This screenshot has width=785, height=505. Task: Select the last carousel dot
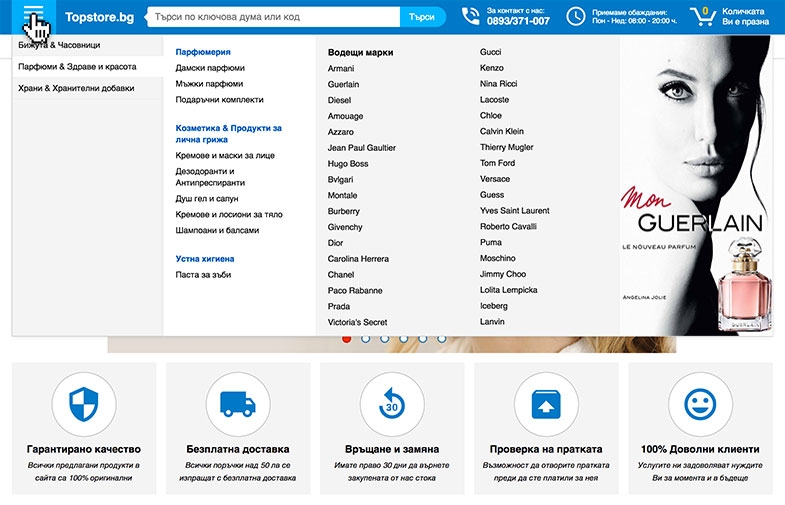[442, 339]
